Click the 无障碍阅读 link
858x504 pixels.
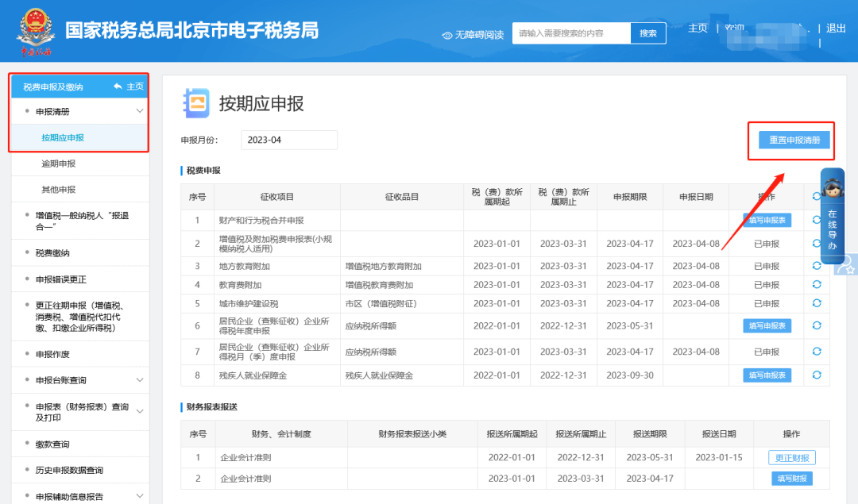tap(479, 35)
